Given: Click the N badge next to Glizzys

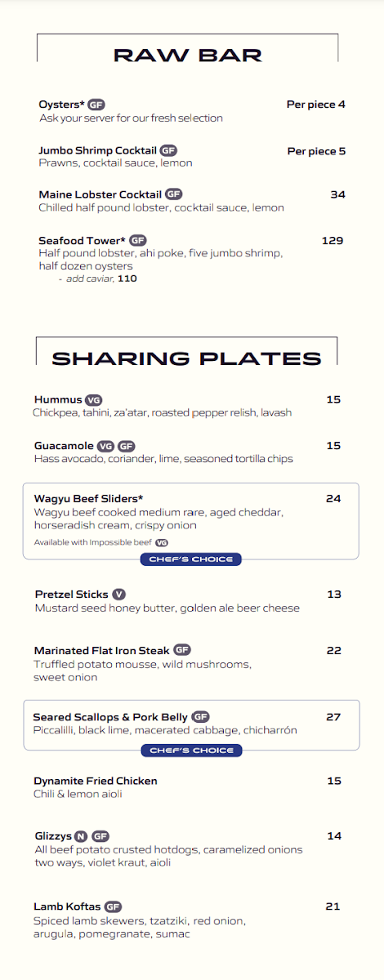Looking at the screenshot, I should point(81,836).
